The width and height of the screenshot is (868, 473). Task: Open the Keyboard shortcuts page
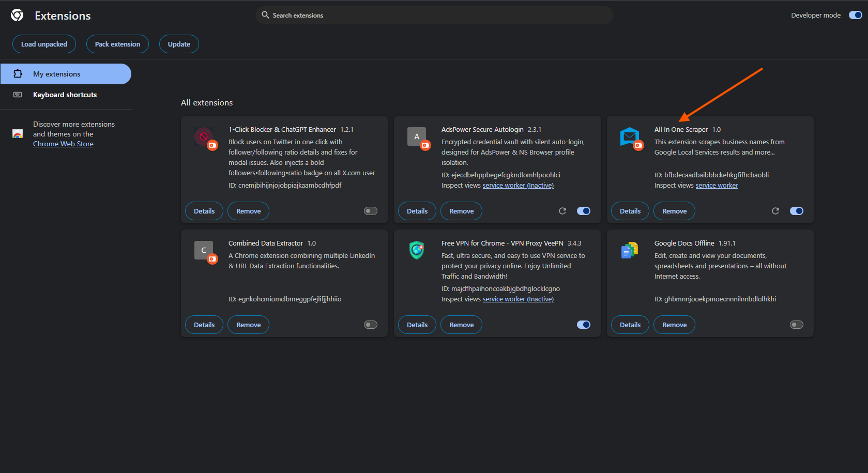[x=65, y=95]
